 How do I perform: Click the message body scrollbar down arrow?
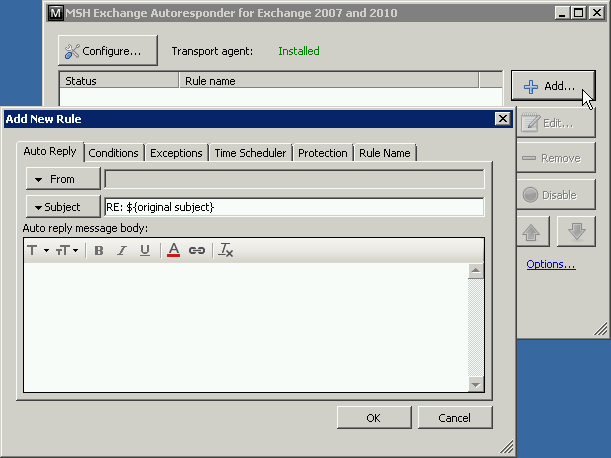pyautogui.click(x=476, y=385)
